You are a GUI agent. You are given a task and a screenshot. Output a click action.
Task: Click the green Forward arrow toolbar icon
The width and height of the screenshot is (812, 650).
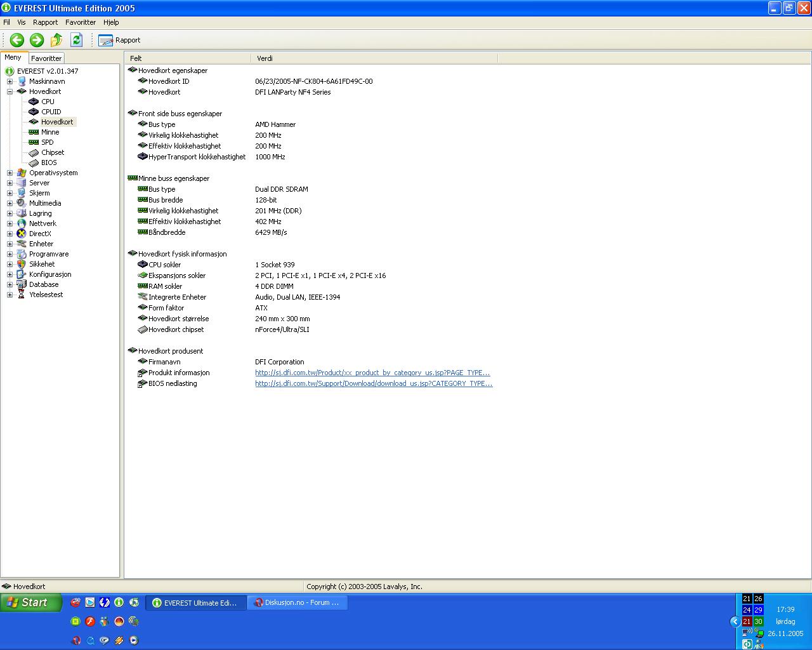coord(37,40)
